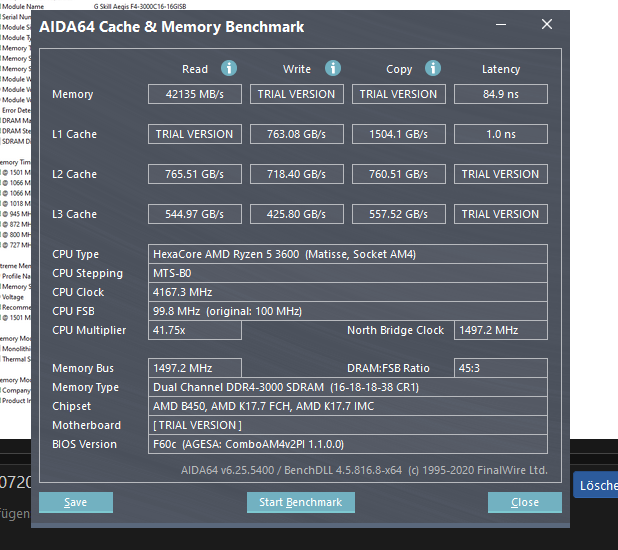Open the Write column info icon
Image resolution: width=618 pixels, height=550 pixels.
(x=333, y=68)
